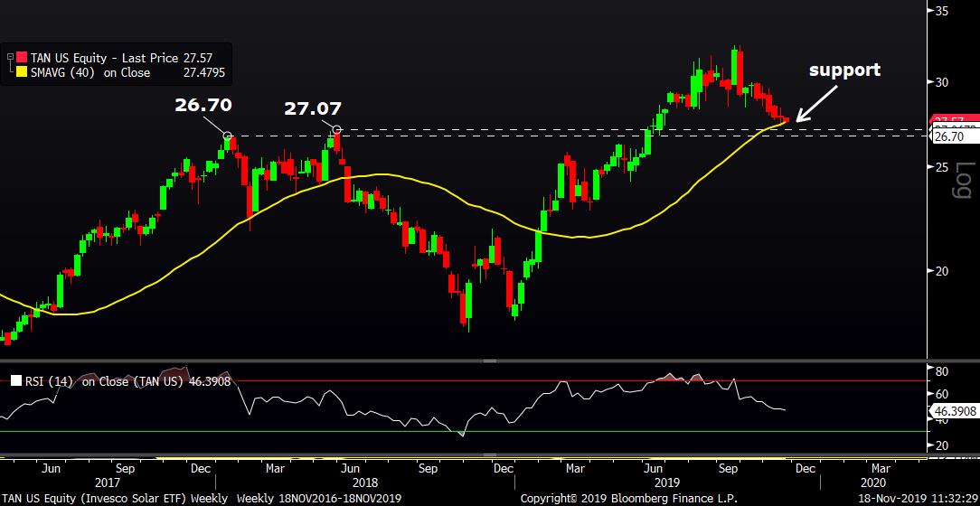This screenshot has width=980, height=506.
Task: Grab divider handle between price and RSI panels
Action: pos(490,361)
